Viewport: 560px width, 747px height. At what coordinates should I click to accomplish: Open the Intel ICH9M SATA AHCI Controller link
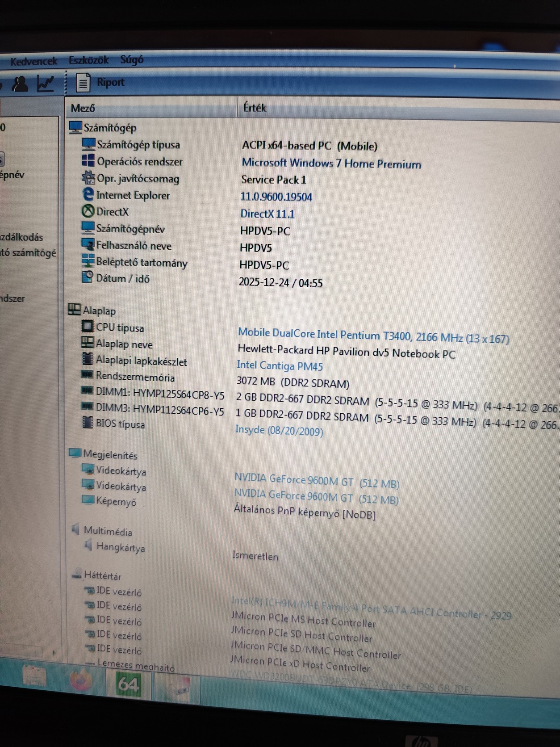(371, 608)
